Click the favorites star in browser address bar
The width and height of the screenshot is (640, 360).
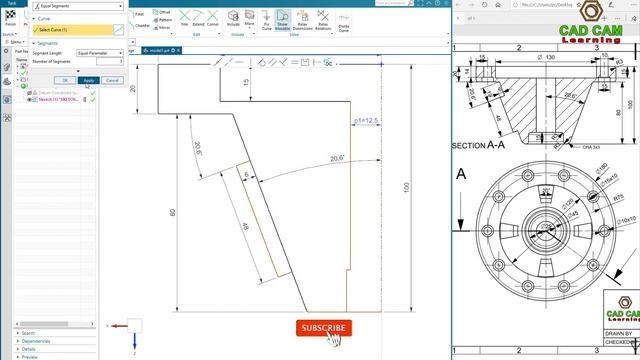pyautogui.click(x=579, y=5)
